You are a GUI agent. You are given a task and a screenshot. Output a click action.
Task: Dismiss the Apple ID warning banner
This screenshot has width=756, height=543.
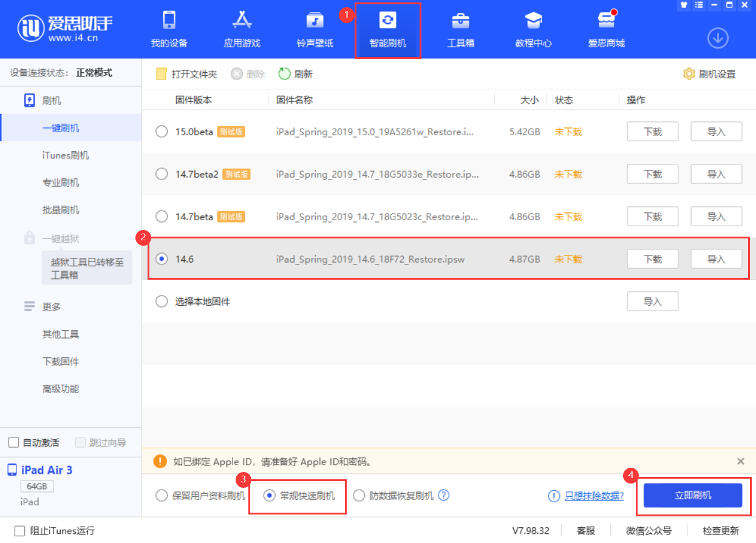tap(740, 461)
